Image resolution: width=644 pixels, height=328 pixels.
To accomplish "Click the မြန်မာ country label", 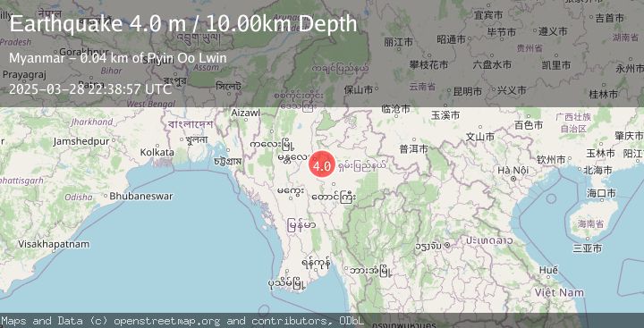I will click(301, 225).
